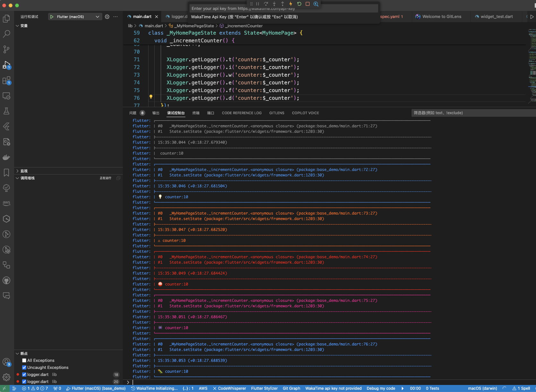Open the Testing flask icon

click(x=6, y=111)
